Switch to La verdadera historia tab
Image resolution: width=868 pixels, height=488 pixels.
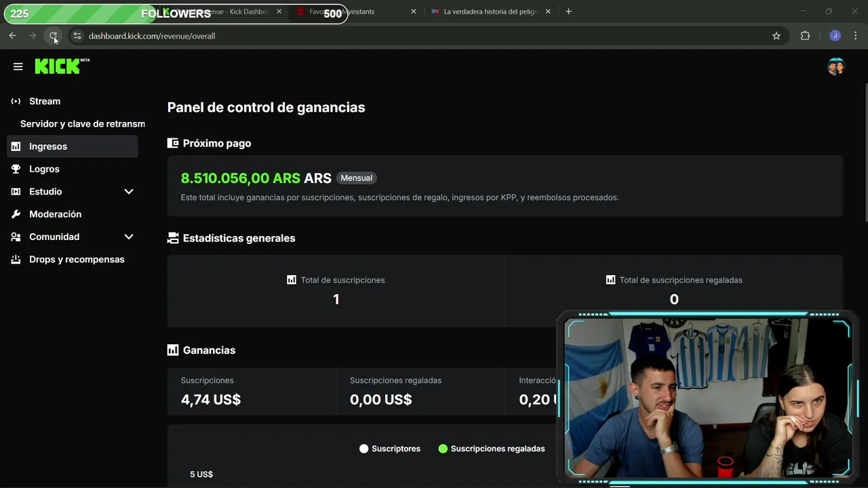click(490, 12)
